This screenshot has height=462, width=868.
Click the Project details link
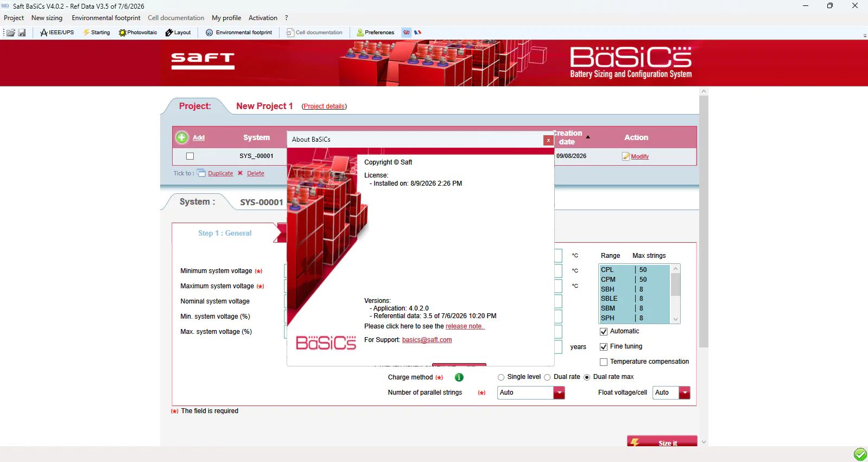[324, 106]
